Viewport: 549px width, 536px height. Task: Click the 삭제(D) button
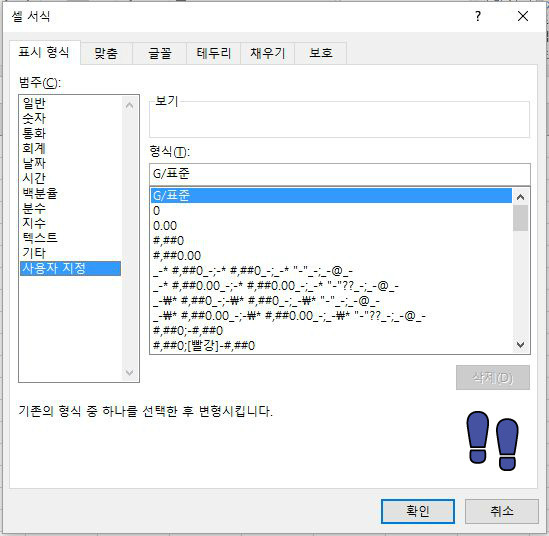tap(493, 377)
